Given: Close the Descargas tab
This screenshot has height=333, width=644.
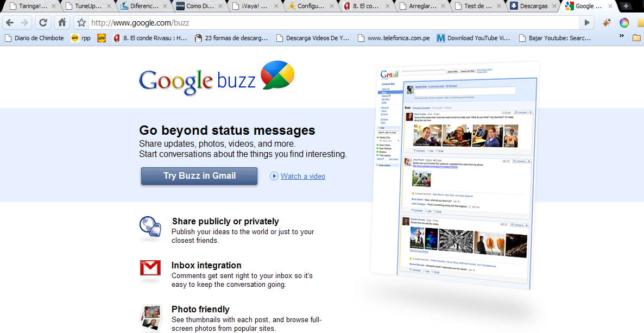Looking at the screenshot, I should click(x=554, y=6).
